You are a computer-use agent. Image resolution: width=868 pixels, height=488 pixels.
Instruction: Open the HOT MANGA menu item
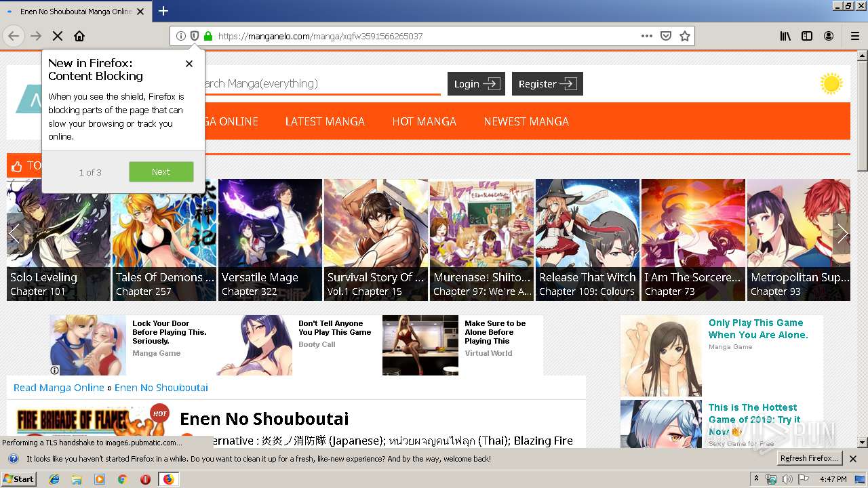pos(424,121)
